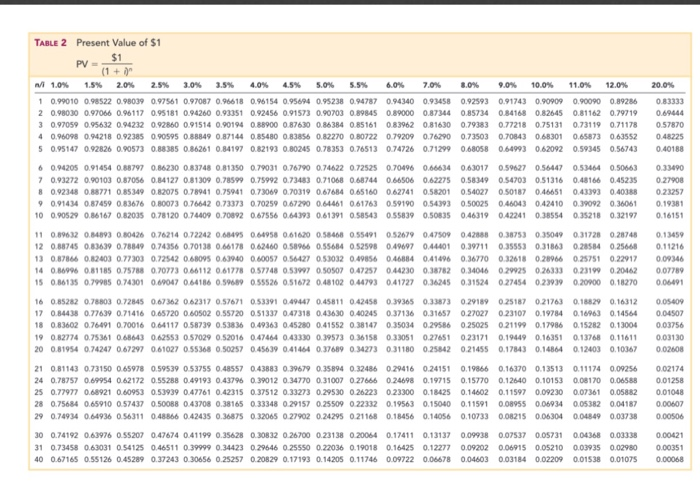
Task: Click value 0.02608 in row 20
Action: tap(670, 349)
